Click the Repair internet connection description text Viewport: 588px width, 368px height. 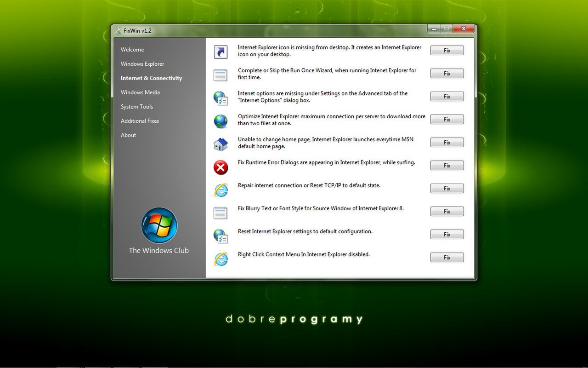pos(309,185)
